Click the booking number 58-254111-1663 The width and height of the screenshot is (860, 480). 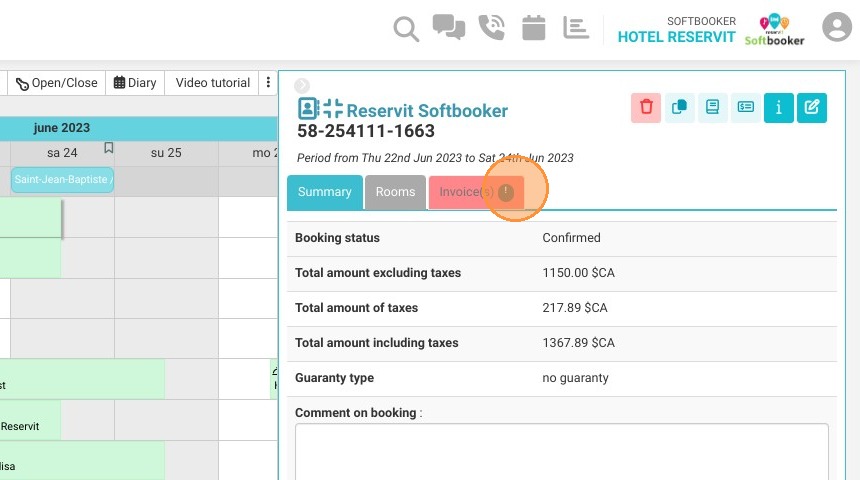[x=366, y=131]
